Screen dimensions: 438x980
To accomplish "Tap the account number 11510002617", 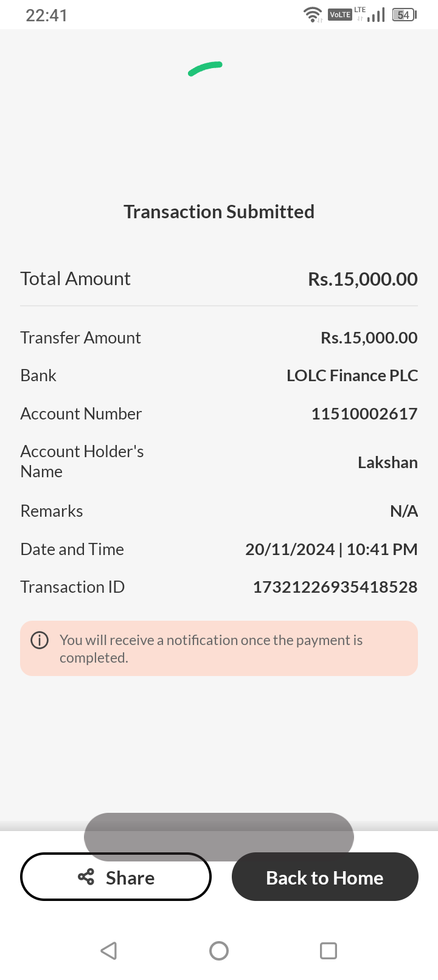I will click(x=364, y=413).
